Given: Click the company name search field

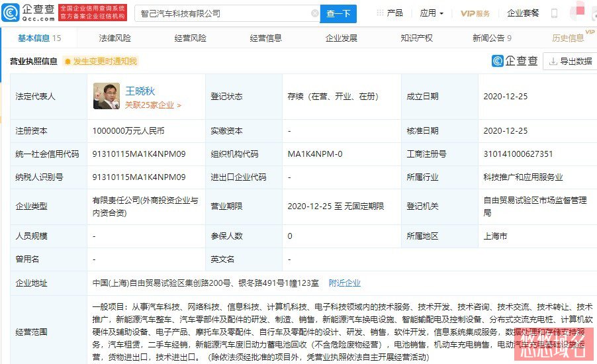Looking at the screenshot, I should [227, 13].
